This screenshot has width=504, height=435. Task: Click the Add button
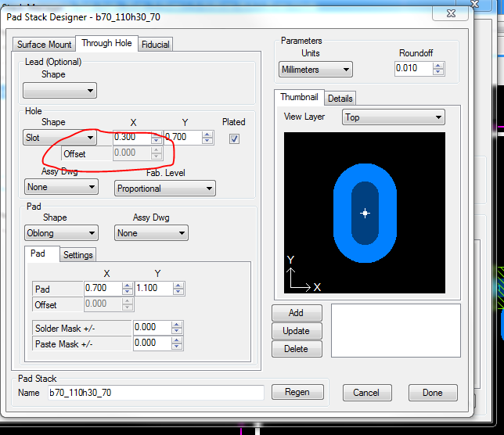pyautogui.click(x=296, y=313)
